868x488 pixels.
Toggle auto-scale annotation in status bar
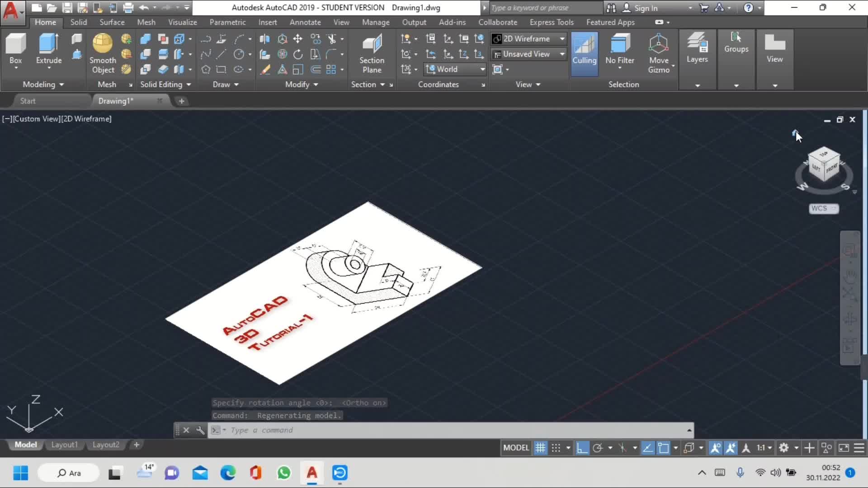731,448
